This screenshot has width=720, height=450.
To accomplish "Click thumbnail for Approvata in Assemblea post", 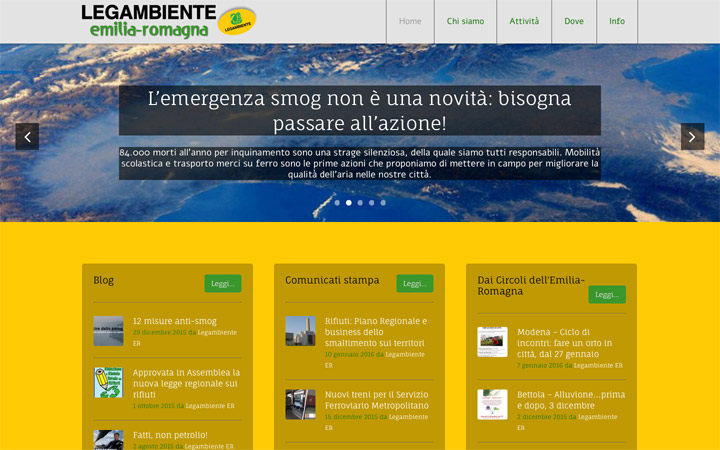I will click(108, 382).
